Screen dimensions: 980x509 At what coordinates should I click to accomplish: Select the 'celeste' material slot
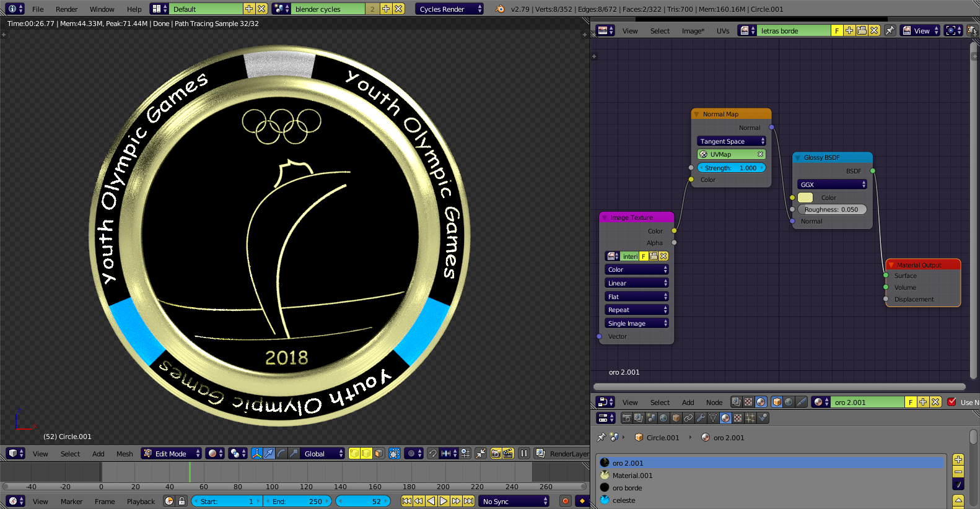pyautogui.click(x=771, y=500)
